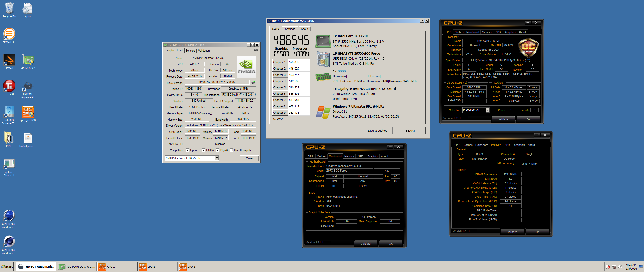Viewport: 644px width, 272px height.
Task: Launch the 3DMark desktop shortcut
Action: pyautogui.click(x=9, y=62)
